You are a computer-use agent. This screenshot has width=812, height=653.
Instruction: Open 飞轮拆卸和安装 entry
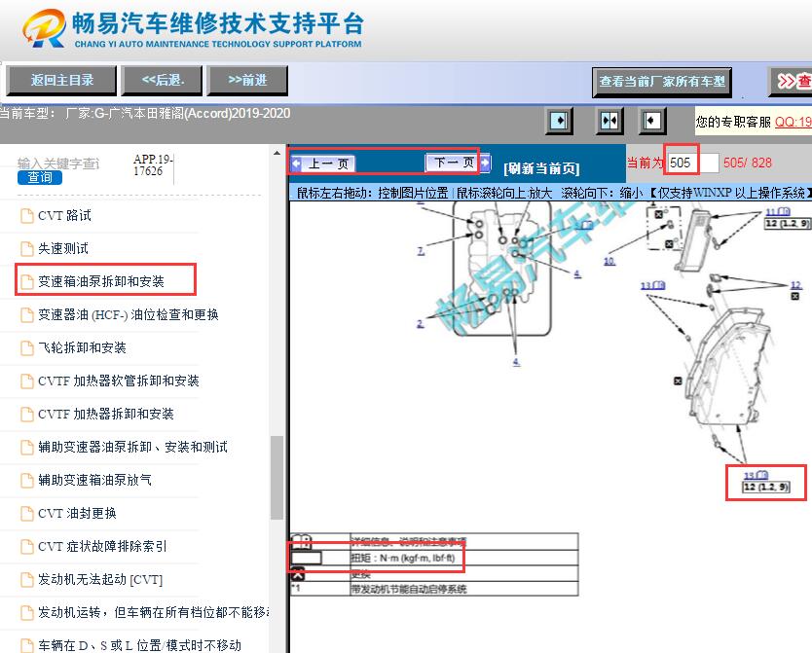(x=82, y=347)
